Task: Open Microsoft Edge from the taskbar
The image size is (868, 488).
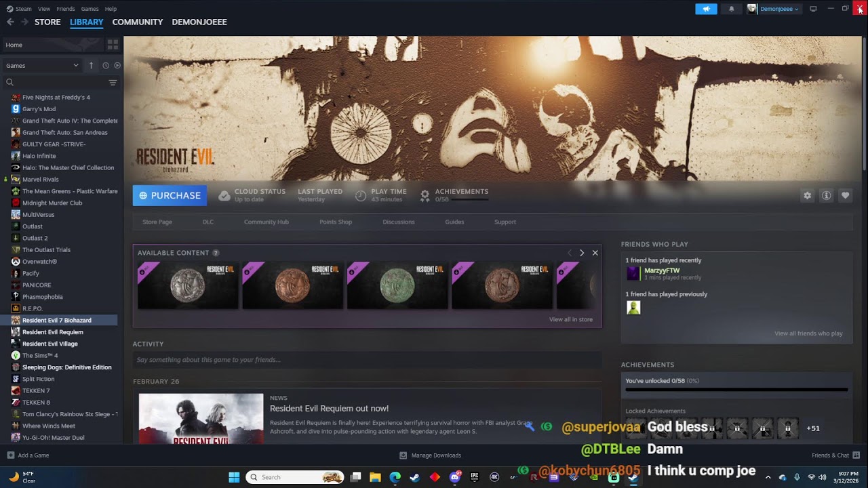Action: pos(395,477)
